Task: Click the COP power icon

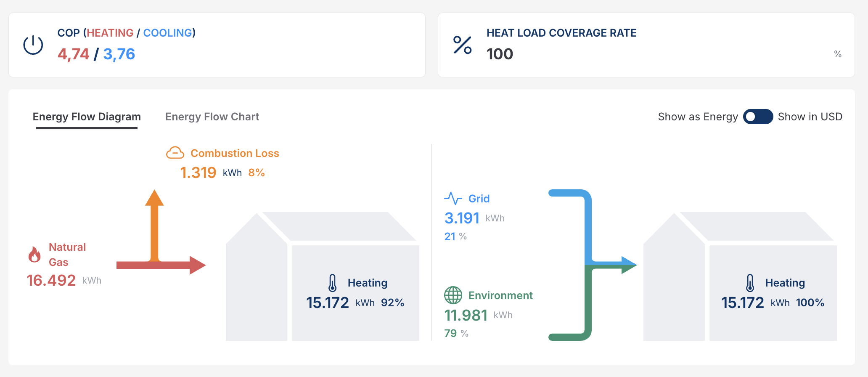Action: pyautogui.click(x=33, y=45)
